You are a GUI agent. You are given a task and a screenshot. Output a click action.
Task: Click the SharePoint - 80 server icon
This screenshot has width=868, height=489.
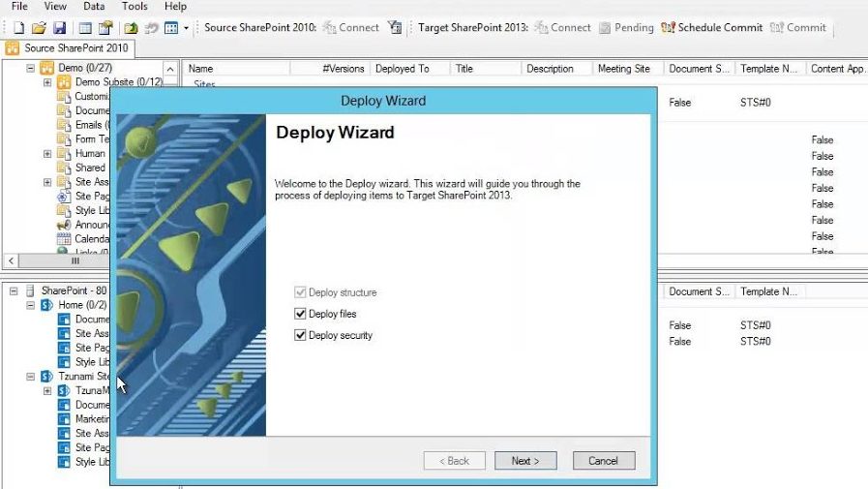pyautogui.click(x=30, y=290)
